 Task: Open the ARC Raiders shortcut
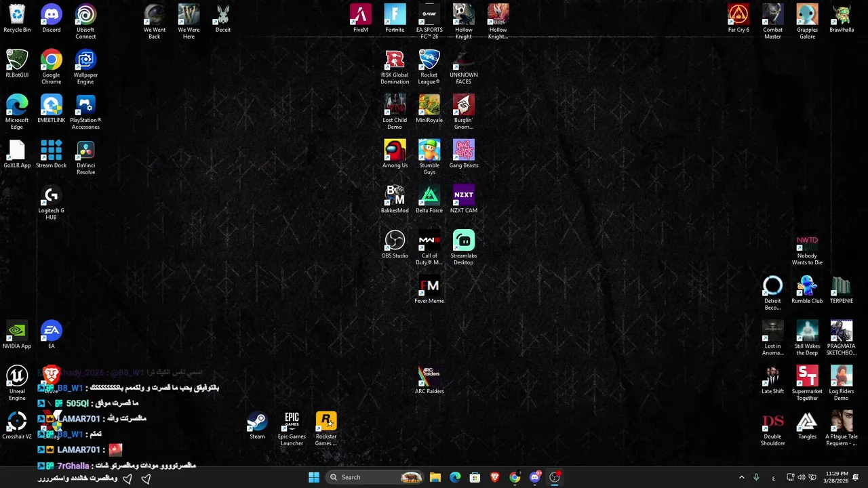coord(429,380)
